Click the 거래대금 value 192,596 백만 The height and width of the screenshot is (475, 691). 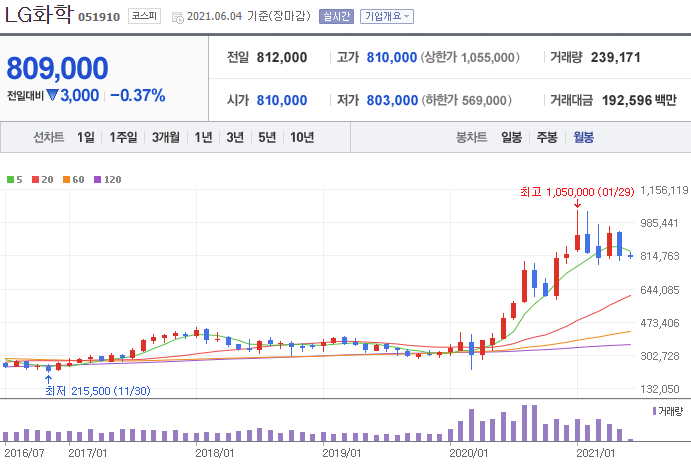[x=639, y=100]
